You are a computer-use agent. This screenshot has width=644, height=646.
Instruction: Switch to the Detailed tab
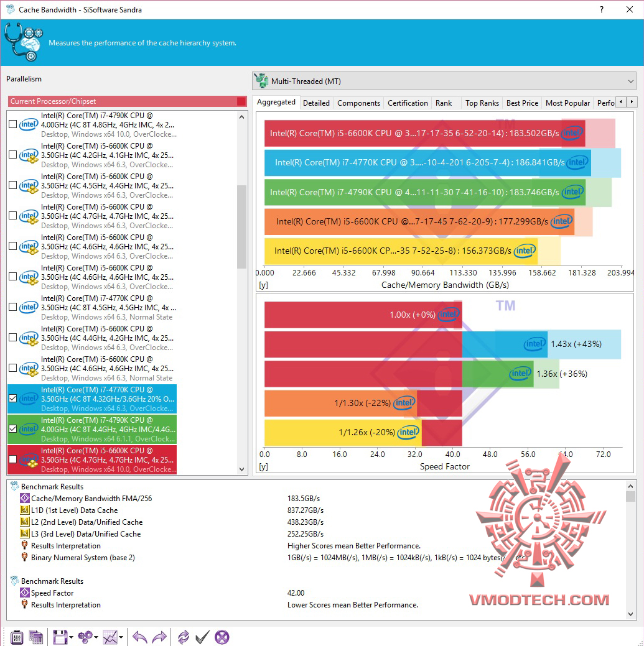click(x=316, y=103)
